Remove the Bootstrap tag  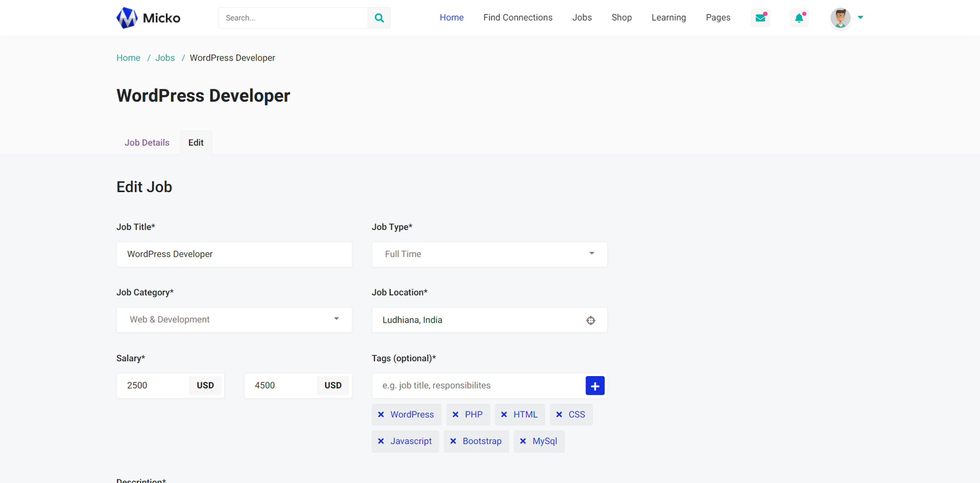click(453, 441)
